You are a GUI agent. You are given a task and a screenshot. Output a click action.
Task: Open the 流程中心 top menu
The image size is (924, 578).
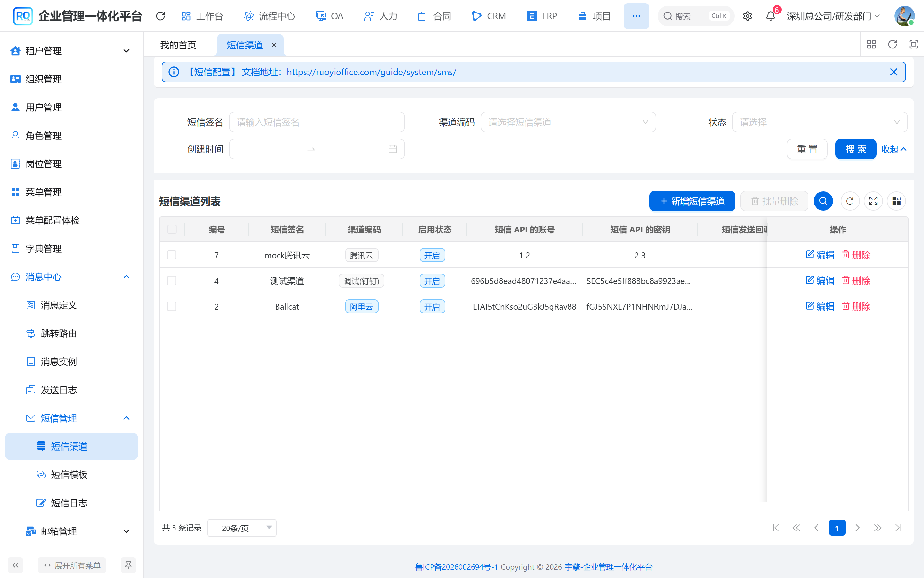pyautogui.click(x=269, y=16)
